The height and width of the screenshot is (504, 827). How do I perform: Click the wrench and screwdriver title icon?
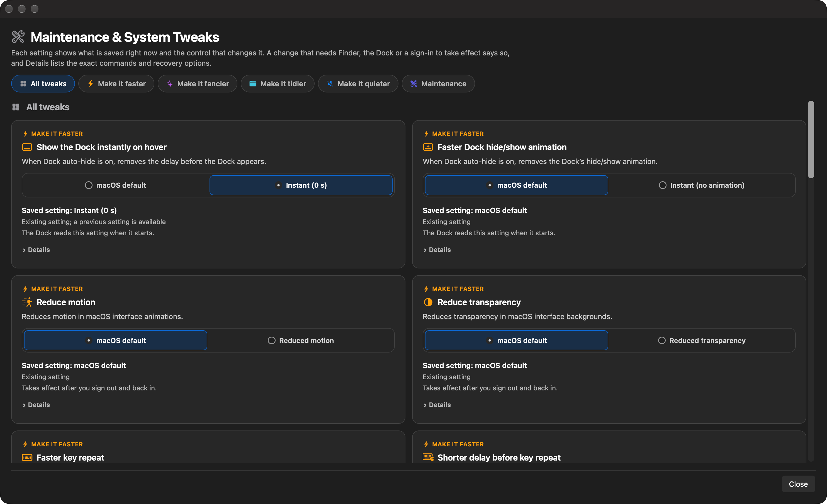(x=18, y=37)
